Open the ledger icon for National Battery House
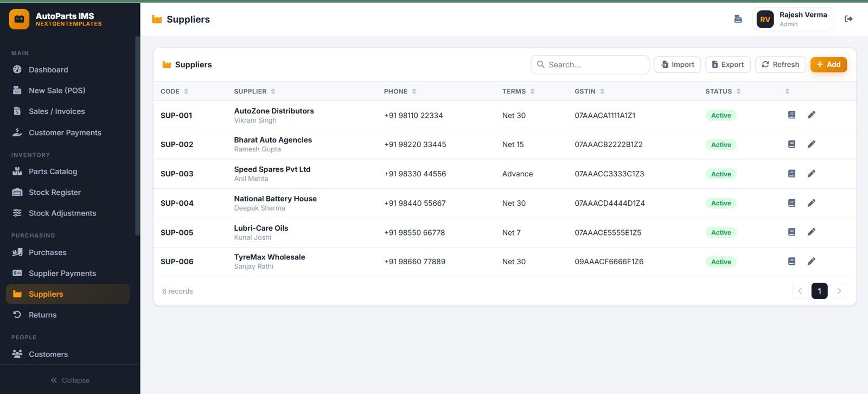 coord(792,203)
